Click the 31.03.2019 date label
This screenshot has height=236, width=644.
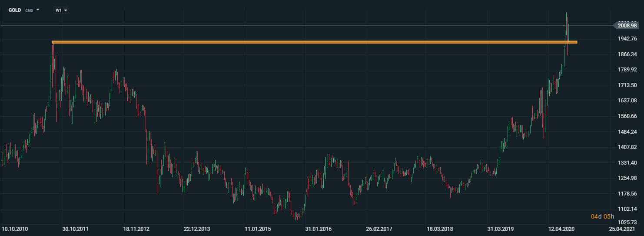point(501,229)
